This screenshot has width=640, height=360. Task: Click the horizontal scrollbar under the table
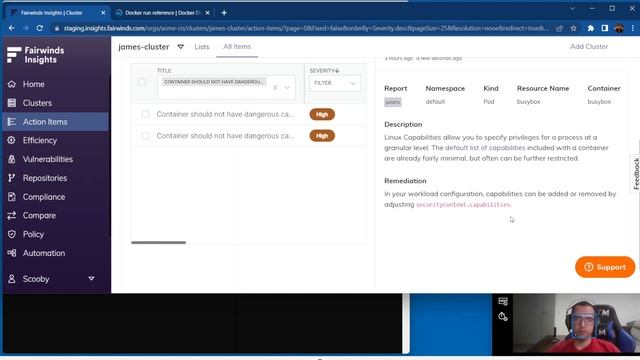(158, 242)
